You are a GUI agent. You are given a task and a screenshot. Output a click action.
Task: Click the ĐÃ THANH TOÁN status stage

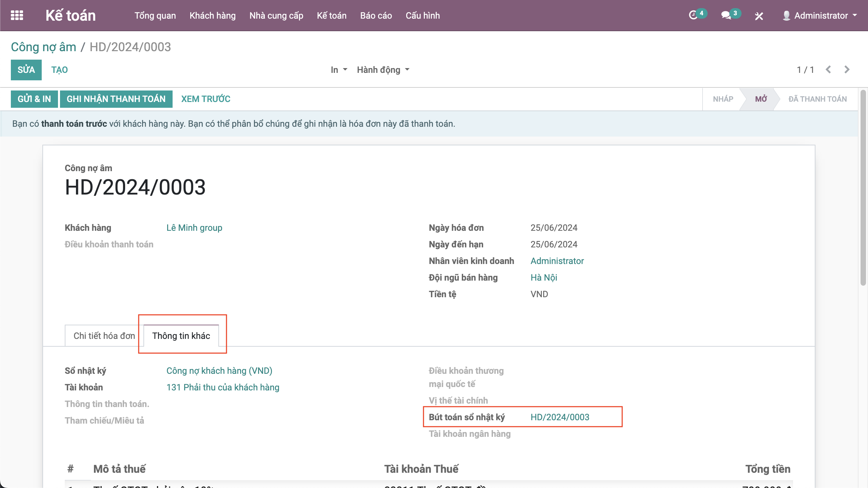point(817,99)
